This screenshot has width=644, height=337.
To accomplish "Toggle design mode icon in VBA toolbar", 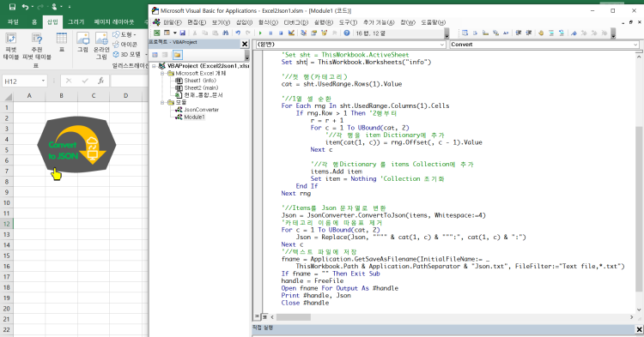I will pyautogui.click(x=291, y=33).
